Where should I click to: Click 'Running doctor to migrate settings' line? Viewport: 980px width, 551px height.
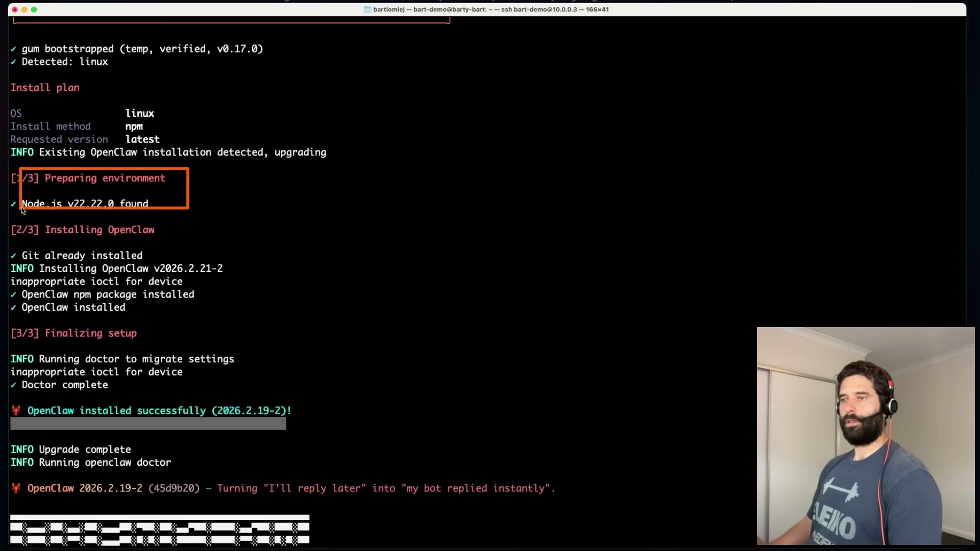coord(122,359)
